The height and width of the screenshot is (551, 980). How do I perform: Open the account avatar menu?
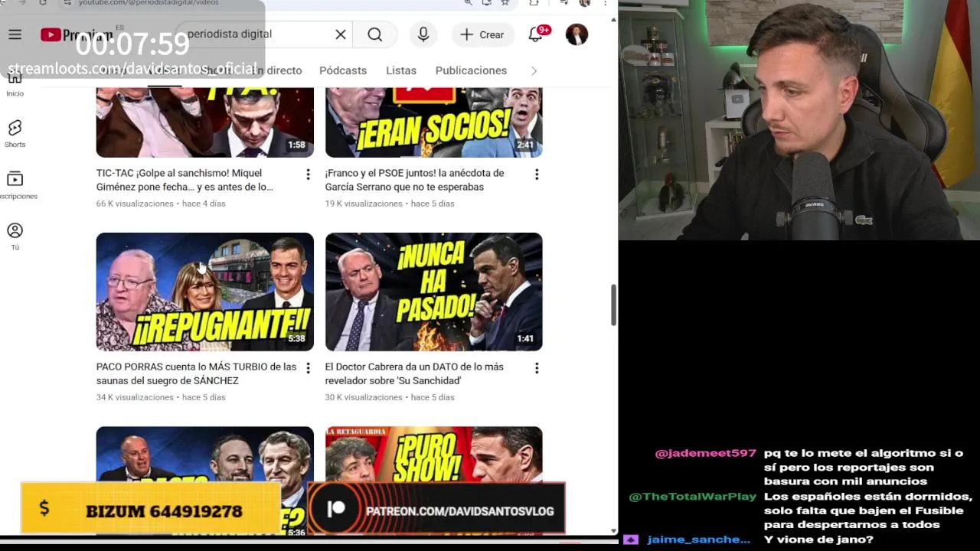(577, 34)
